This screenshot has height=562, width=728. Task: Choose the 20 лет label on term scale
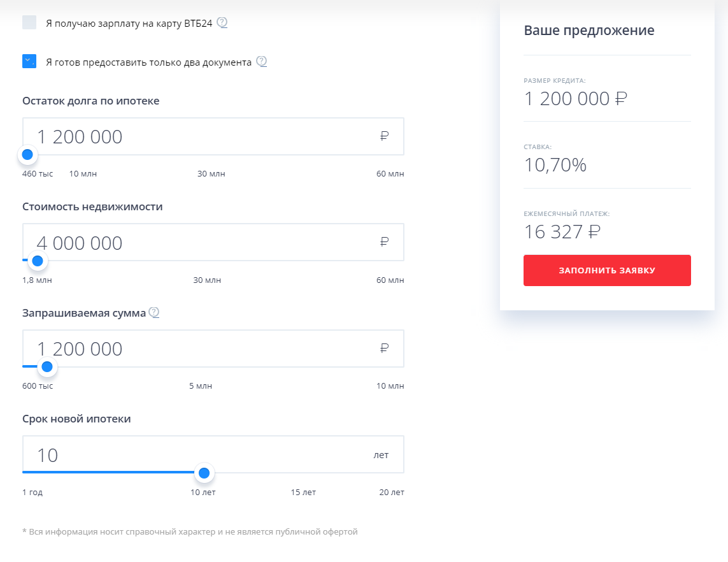click(x=392, y=493)
